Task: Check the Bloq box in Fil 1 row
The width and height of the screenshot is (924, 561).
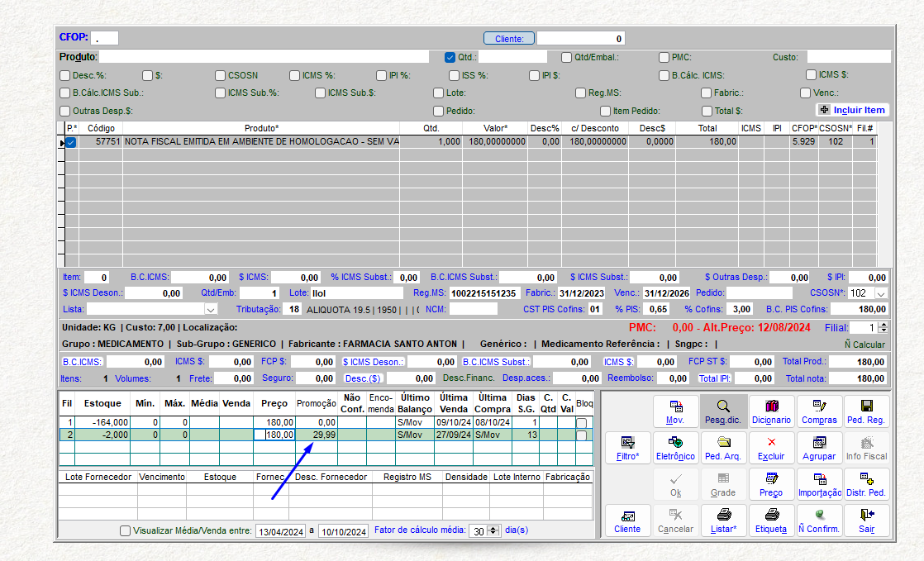Action: 582,422
